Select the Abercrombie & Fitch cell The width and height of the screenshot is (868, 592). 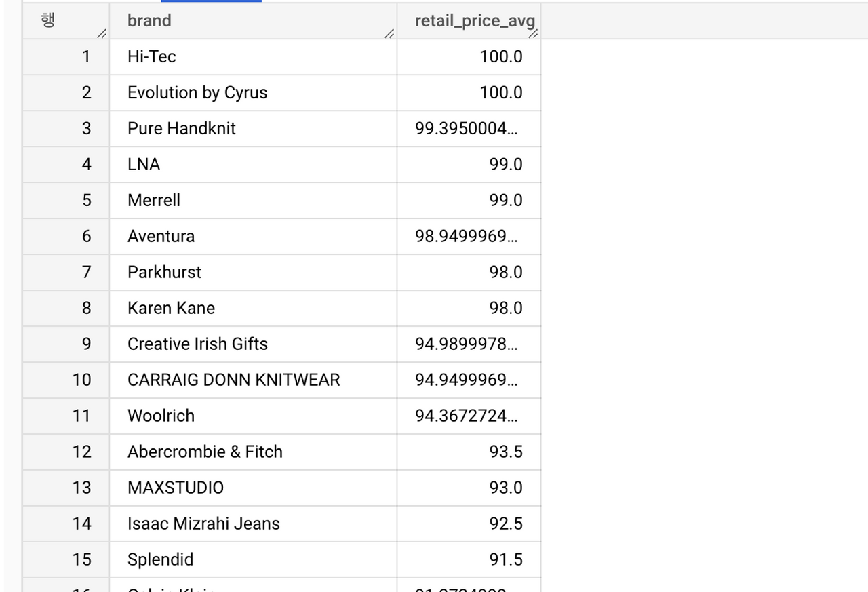[253, 452]
